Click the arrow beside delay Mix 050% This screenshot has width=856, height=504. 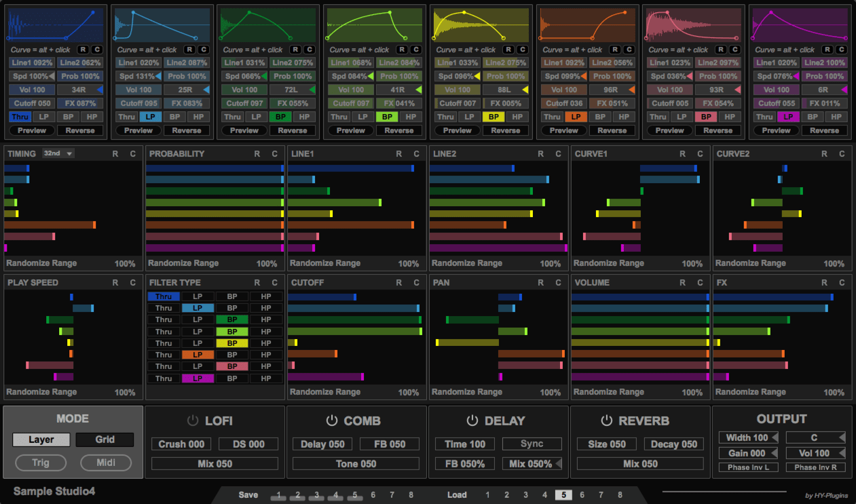click(x=559, y=464)
